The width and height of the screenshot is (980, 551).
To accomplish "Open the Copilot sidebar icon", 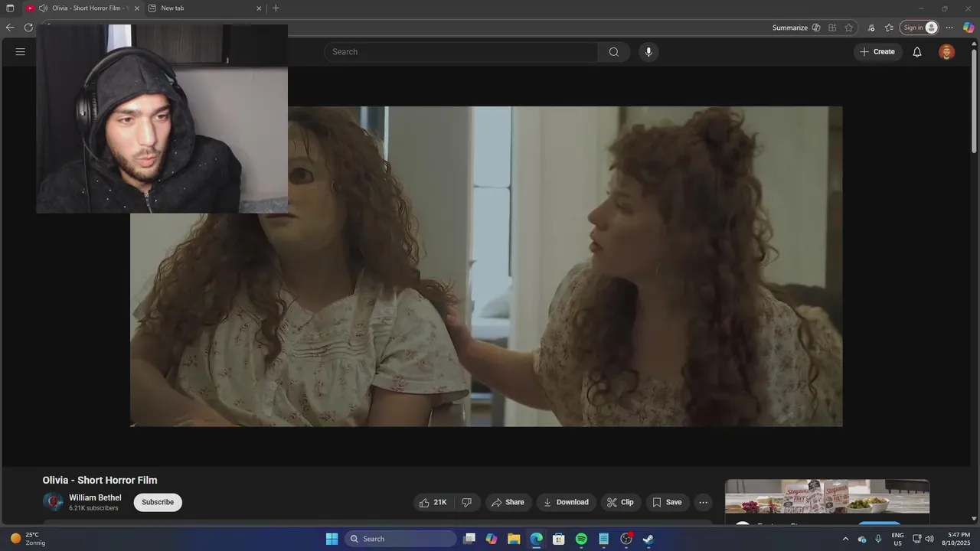I will click(969, 28).
